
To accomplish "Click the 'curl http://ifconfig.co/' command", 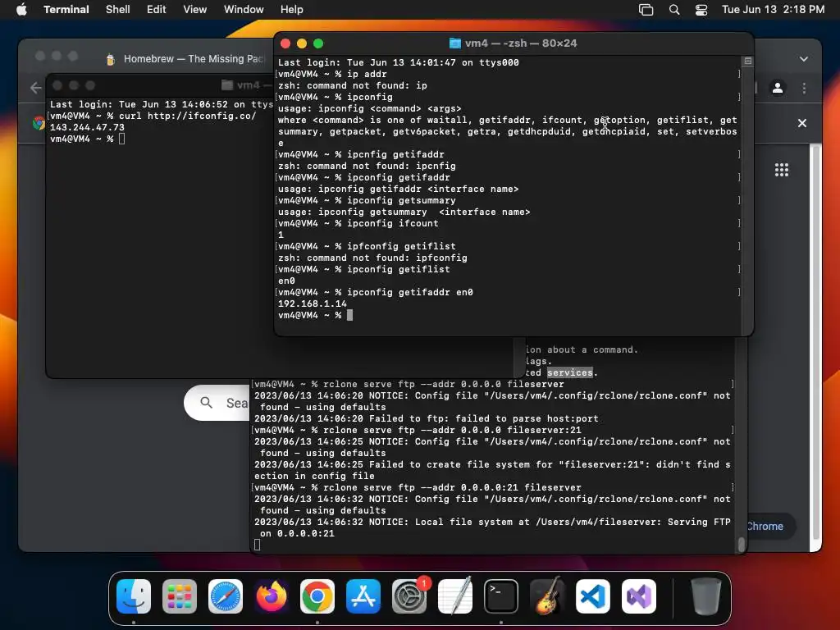I will click(x=188, y=116).
